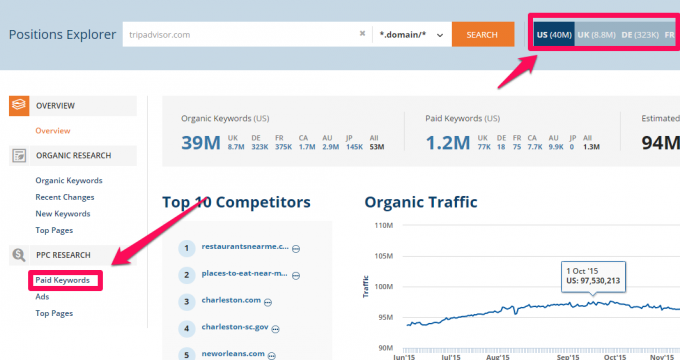Click the Overview section stack icon
680x360 pixels.
[x=19, y=106]
